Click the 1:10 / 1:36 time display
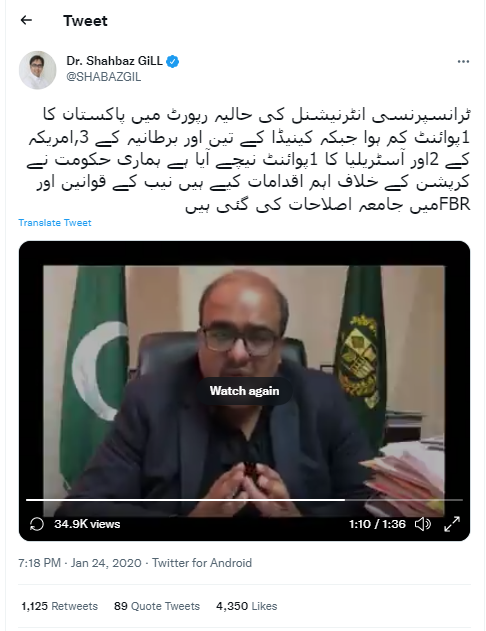This screenshot has width=486, height=631. [x=377, y=524]
